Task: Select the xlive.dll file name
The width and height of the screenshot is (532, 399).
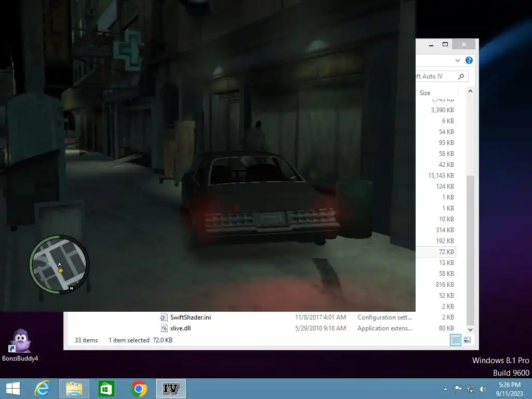Action: point(180,328)
